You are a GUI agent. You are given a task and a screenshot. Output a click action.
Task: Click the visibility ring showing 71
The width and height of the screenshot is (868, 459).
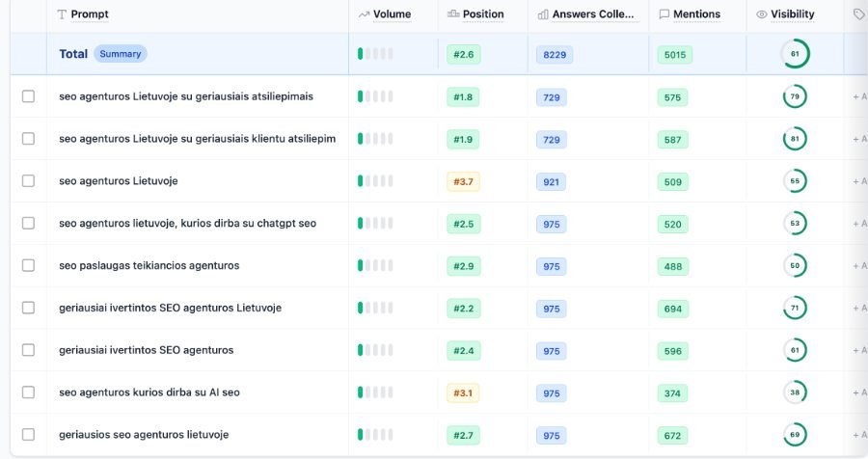tap(795, 308)
